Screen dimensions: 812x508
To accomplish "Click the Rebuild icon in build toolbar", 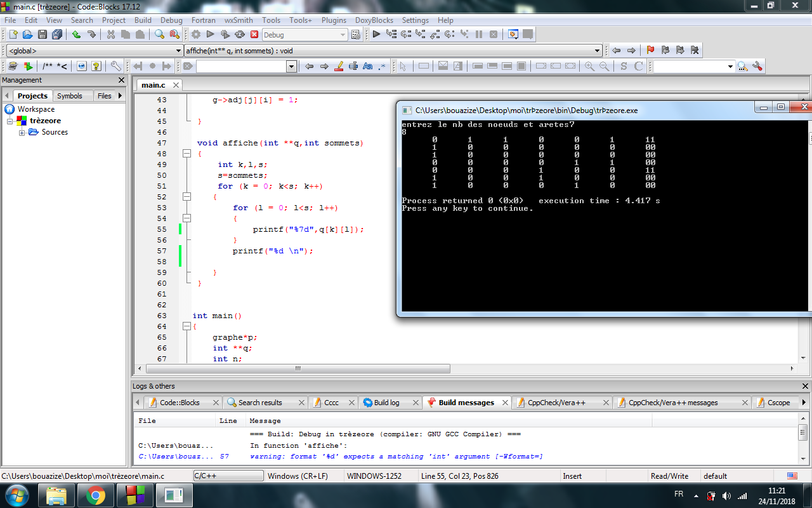I will click(240, 34).
